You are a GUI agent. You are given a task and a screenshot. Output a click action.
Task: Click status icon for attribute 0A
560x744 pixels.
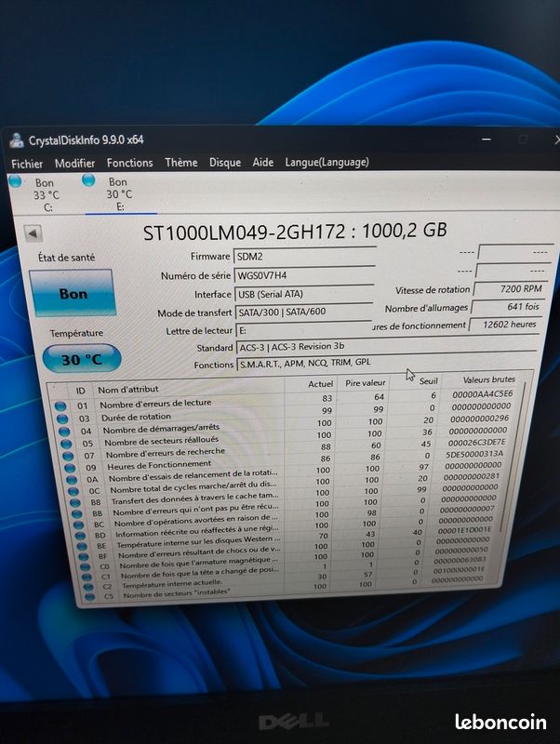click(x=73, y=480)
